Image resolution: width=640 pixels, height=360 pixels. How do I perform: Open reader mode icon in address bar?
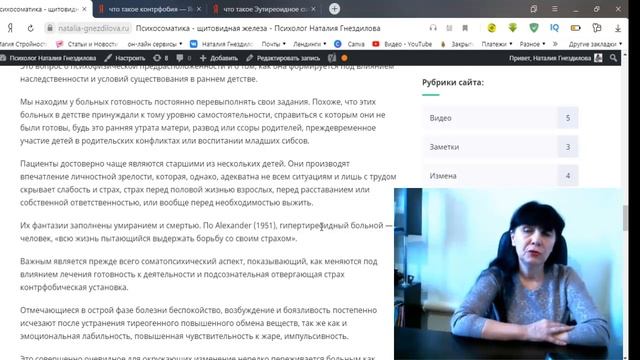click(449, 28)
